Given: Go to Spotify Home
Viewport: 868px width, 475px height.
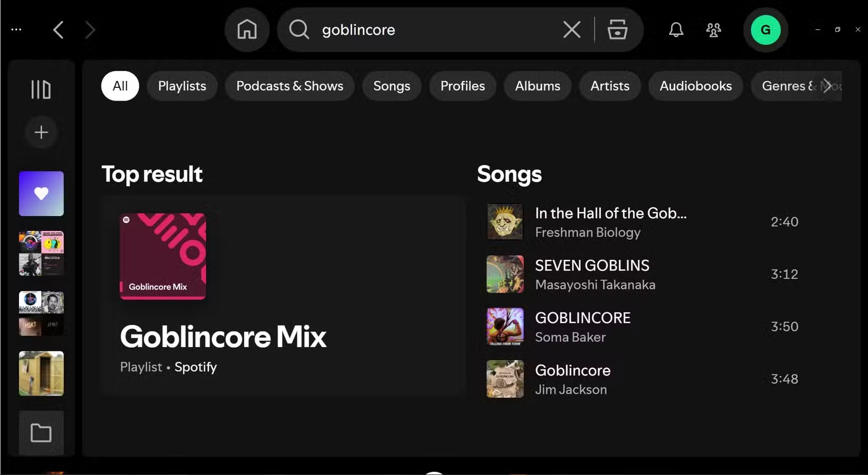Looking at the screenshot, I should pyautogui.click(x=247, y=29).
